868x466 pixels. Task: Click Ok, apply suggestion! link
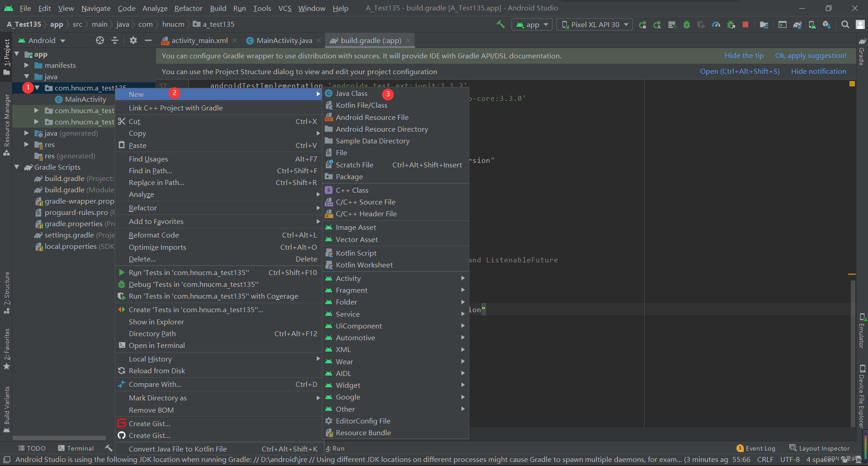coord(811,55)
